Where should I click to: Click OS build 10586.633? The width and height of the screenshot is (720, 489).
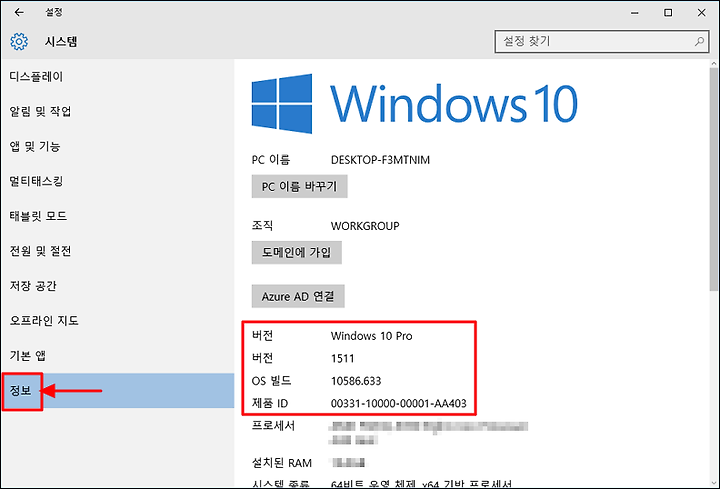(x=356, y=381)
